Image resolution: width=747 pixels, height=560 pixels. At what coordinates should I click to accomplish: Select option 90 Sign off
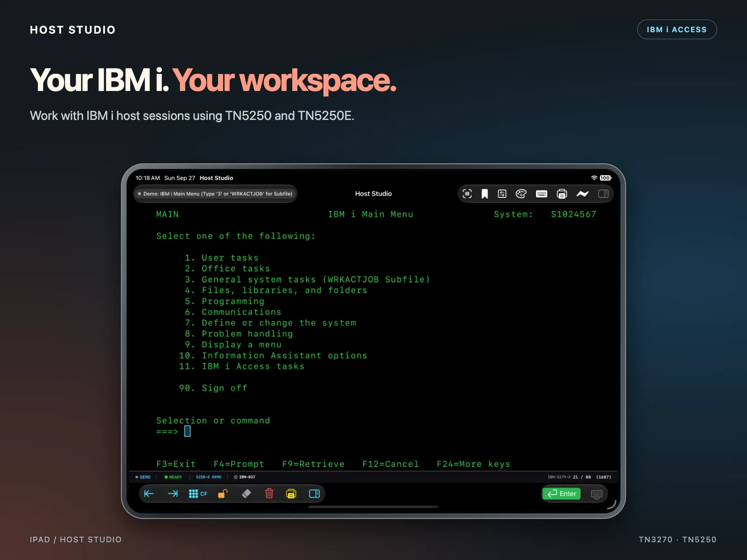click(x=213, y=388)
